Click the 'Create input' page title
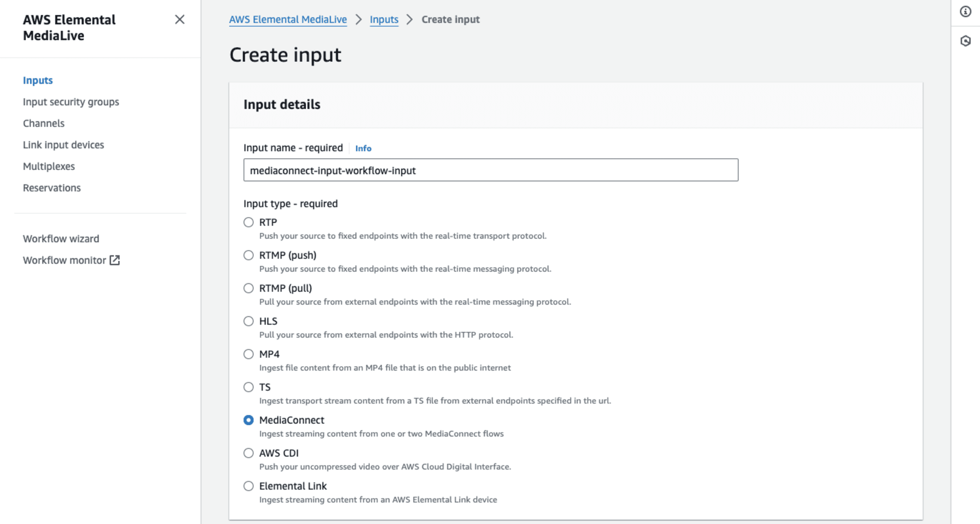This screenshot has width=980, height=524. [x=285, y=54]
